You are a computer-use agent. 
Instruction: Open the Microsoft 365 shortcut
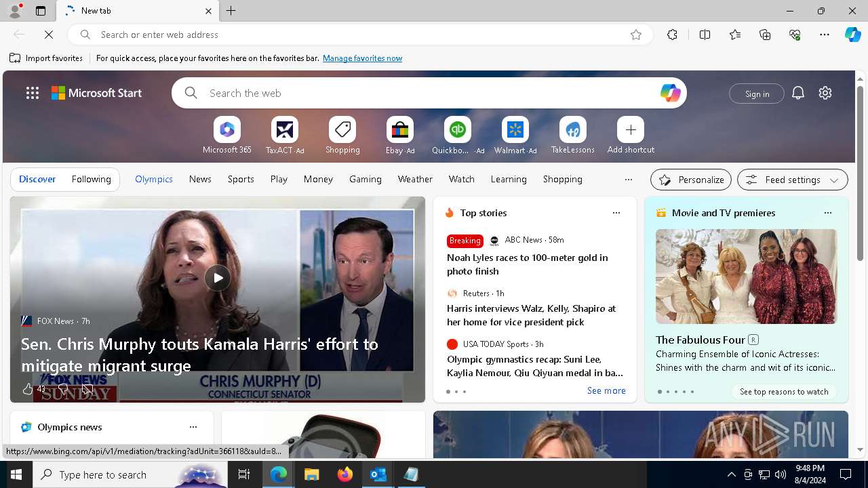[x=227, y=129]
